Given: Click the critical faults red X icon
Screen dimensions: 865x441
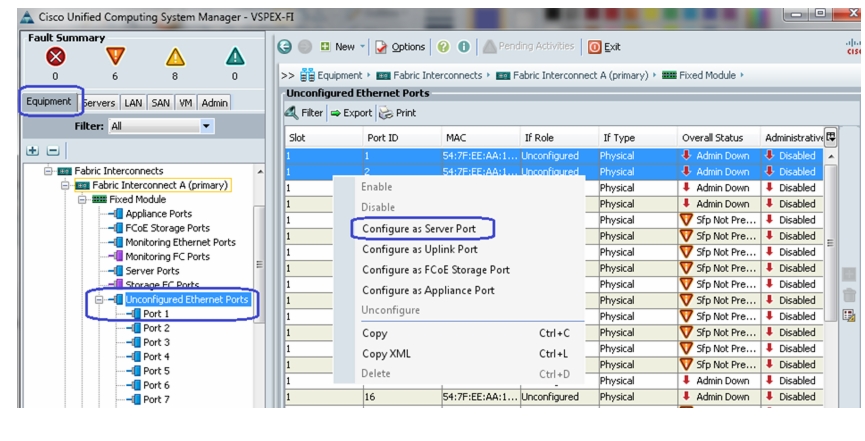Looking at the screenshot, I should (x=55, y=56).
